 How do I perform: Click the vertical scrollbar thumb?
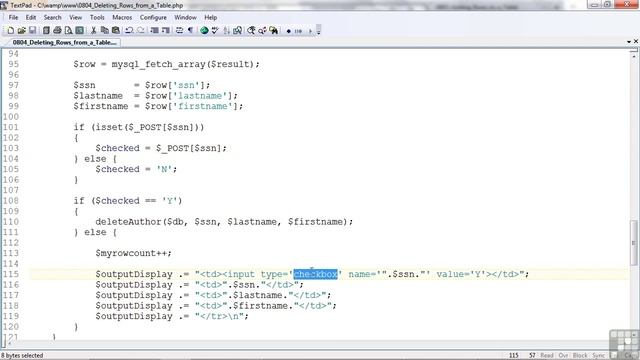[x=633, y=243]
